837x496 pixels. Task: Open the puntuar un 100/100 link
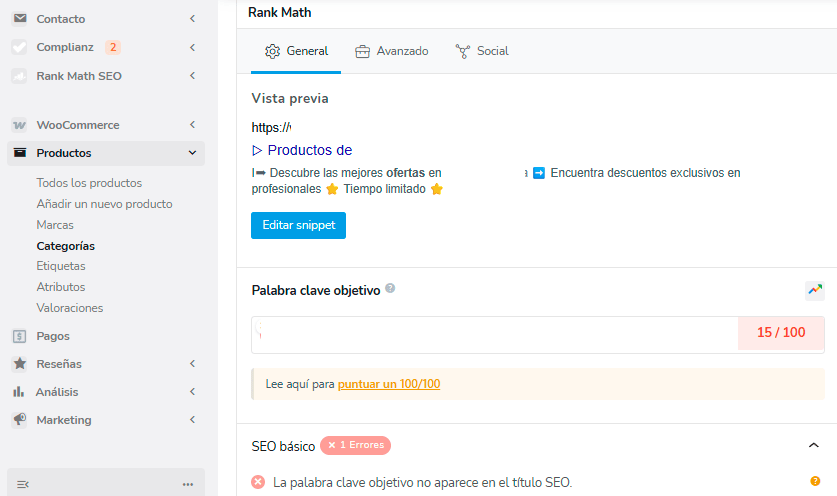(x=389, y=384)
